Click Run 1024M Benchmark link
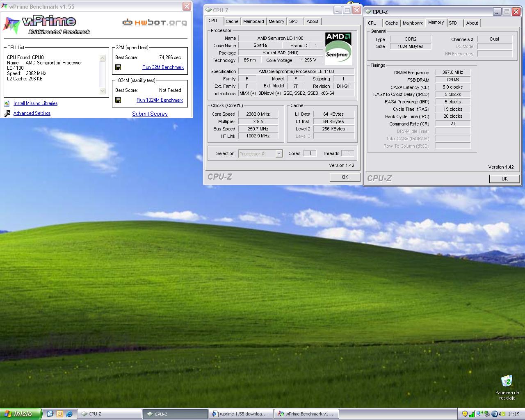This screenshot has width=525, height=420. point(160,100)
